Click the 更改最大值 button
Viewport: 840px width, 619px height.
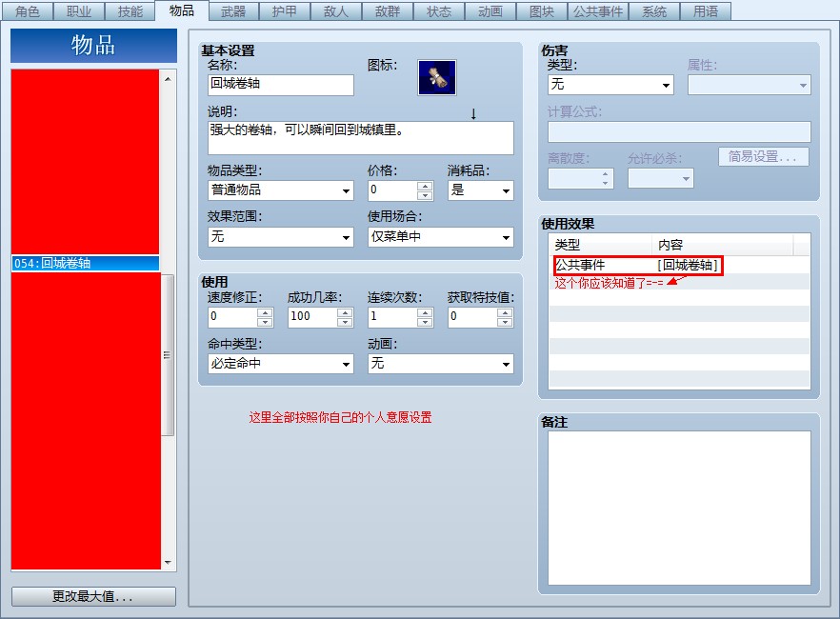[93, 596]
